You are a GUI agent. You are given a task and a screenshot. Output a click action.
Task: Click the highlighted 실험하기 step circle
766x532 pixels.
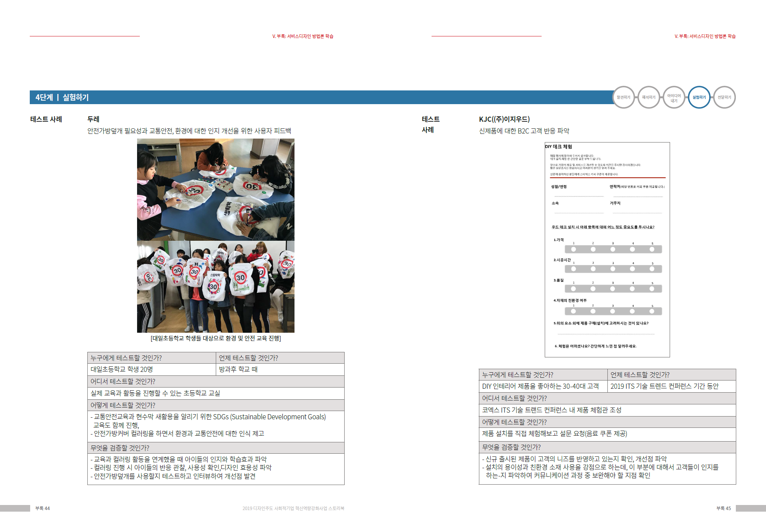click(x=699, y=97)
